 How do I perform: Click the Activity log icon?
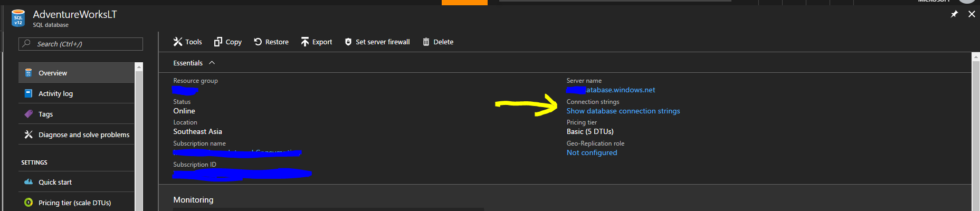click(x=28, y=93)
